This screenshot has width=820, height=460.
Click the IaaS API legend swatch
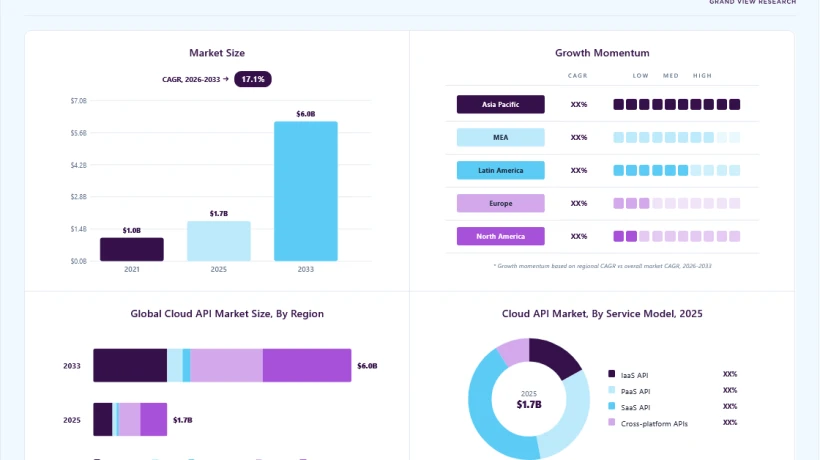(611, 374)
